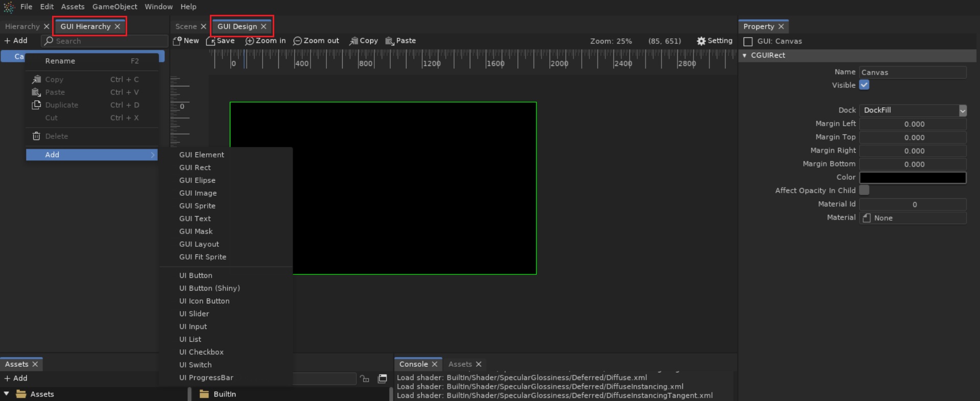Close the Hierarchy tab
980x401 pixels.
pos(46,27)
